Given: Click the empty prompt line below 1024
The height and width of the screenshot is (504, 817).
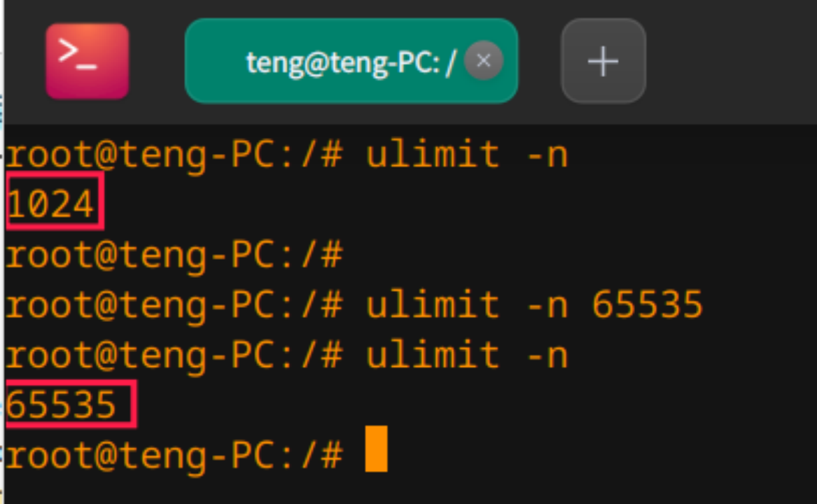Looking at the screenshot, I should point(174,255).
